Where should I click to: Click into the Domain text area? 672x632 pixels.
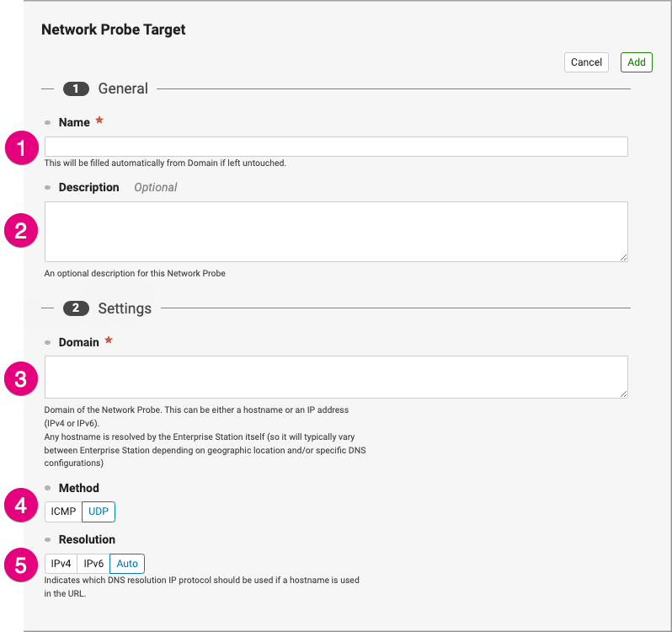(x=336, y=377)
